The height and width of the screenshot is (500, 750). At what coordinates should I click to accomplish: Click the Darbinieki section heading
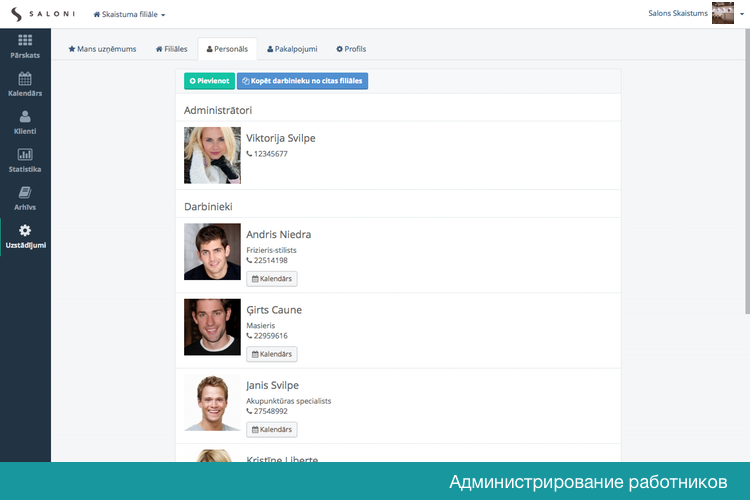[208, 207]
